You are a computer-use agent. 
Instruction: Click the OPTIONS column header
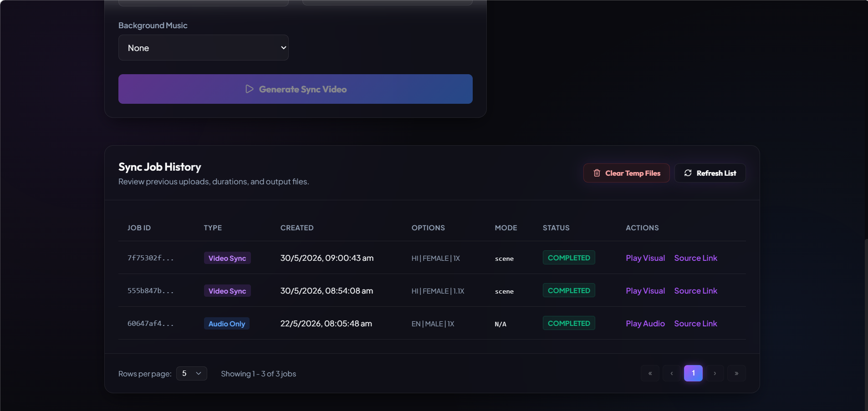(x=428, y=228)
